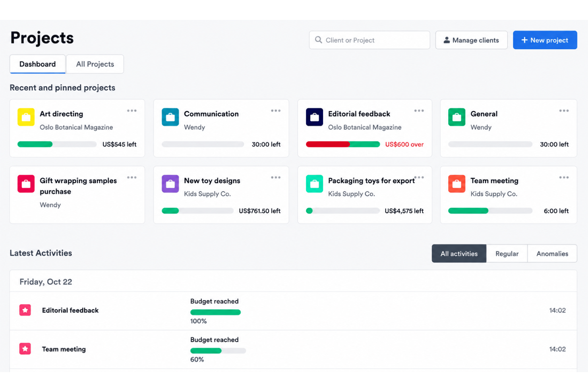Click the navy Editorial feedback briefcase icon
The image size is (588, 392).
(314, 117)
